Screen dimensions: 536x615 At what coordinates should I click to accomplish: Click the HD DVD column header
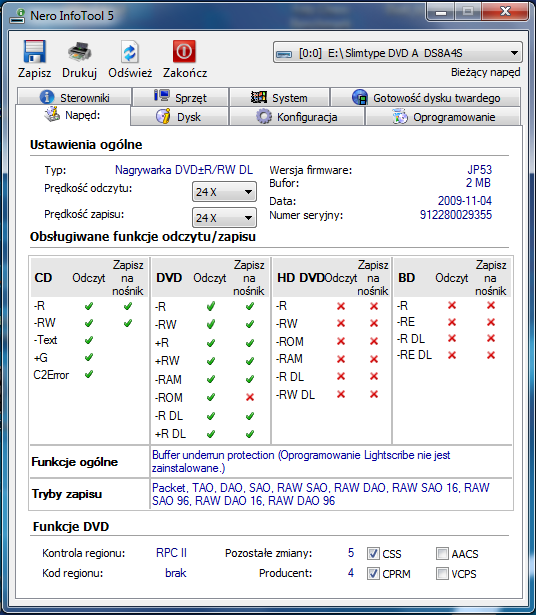click(x=301, y=278)
